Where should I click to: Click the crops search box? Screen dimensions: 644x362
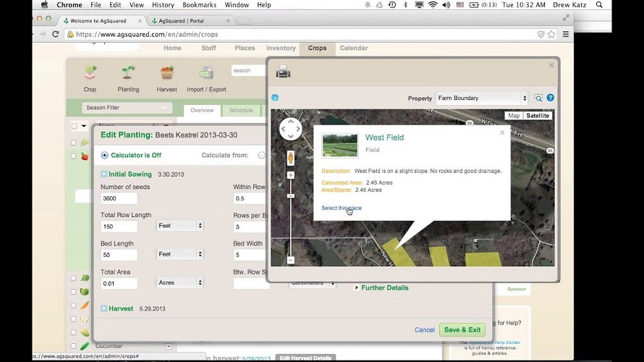[248, 71]
